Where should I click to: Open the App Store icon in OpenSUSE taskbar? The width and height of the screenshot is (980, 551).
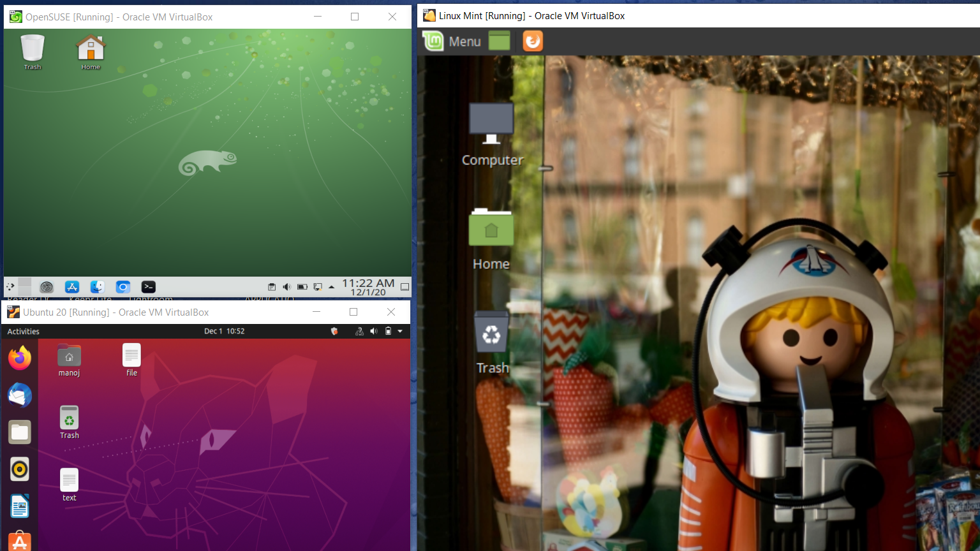coord(71,286)
